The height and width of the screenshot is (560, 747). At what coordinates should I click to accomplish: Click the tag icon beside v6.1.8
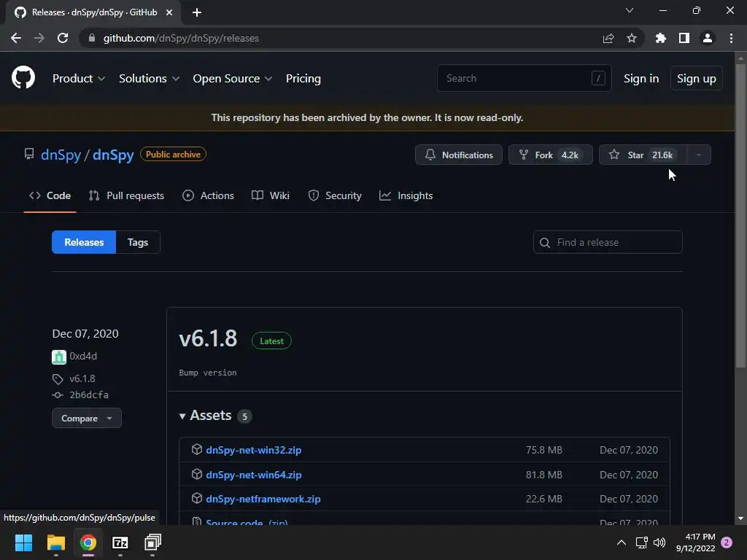tap(58, 379)
